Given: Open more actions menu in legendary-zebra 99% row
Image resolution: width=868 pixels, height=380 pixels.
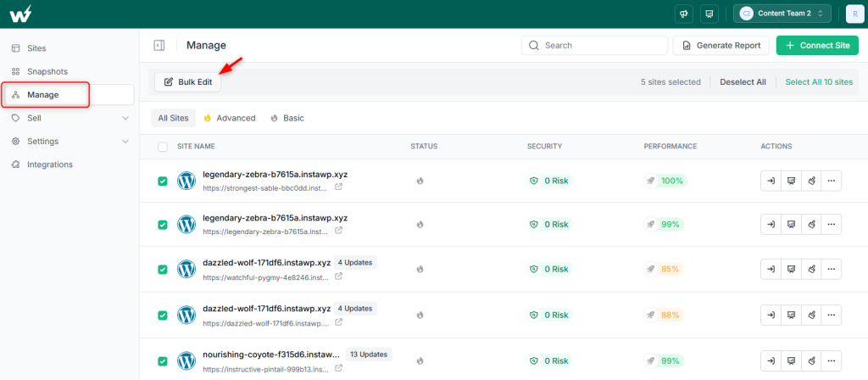Looking at the screenshot, I should [831, 224].
